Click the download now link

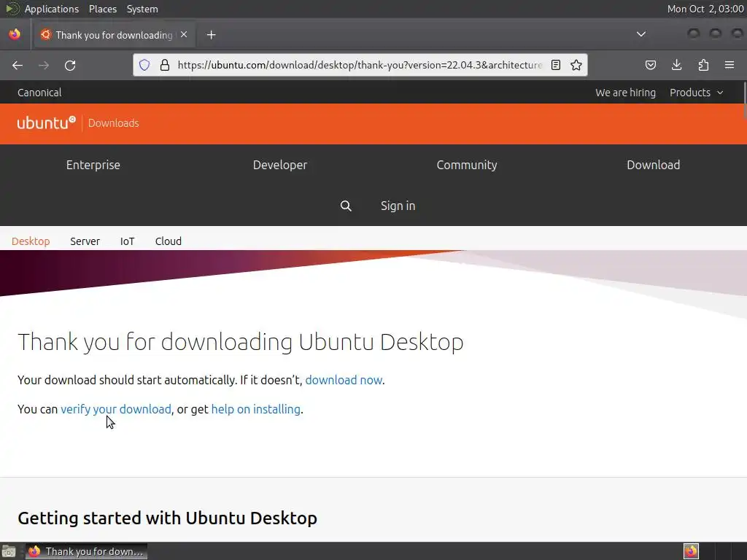point(344,380)
